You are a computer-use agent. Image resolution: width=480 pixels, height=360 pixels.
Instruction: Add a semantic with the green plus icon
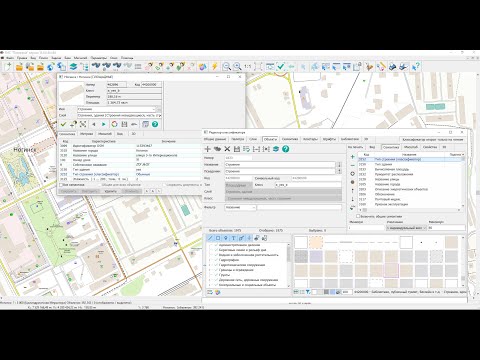pos(353,157)
